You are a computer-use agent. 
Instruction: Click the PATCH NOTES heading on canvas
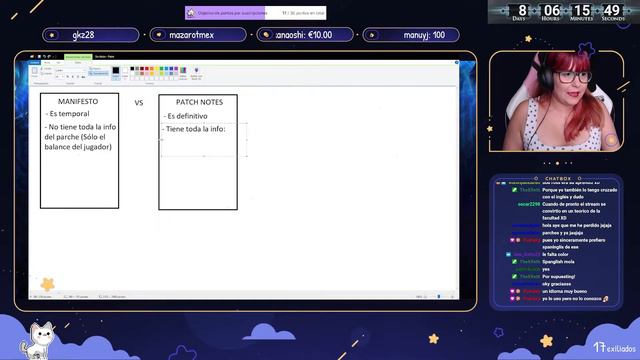tap(199, 102)
